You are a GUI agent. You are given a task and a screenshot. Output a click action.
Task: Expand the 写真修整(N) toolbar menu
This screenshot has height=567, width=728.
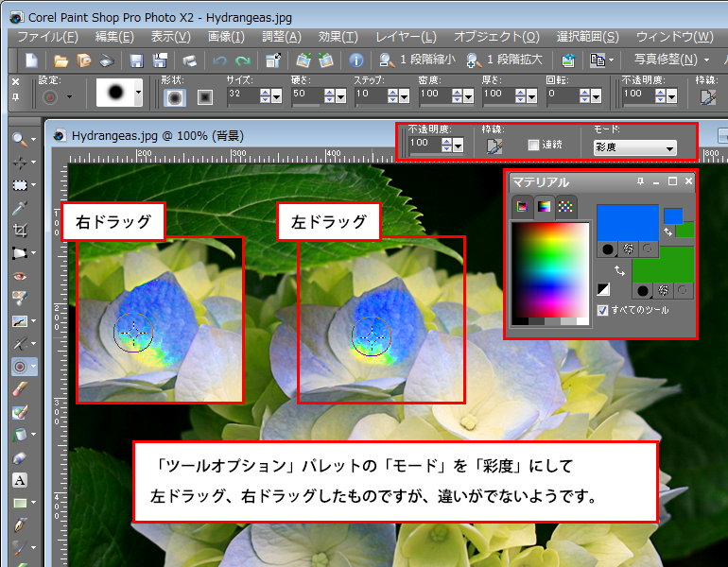tap(706, 60)
